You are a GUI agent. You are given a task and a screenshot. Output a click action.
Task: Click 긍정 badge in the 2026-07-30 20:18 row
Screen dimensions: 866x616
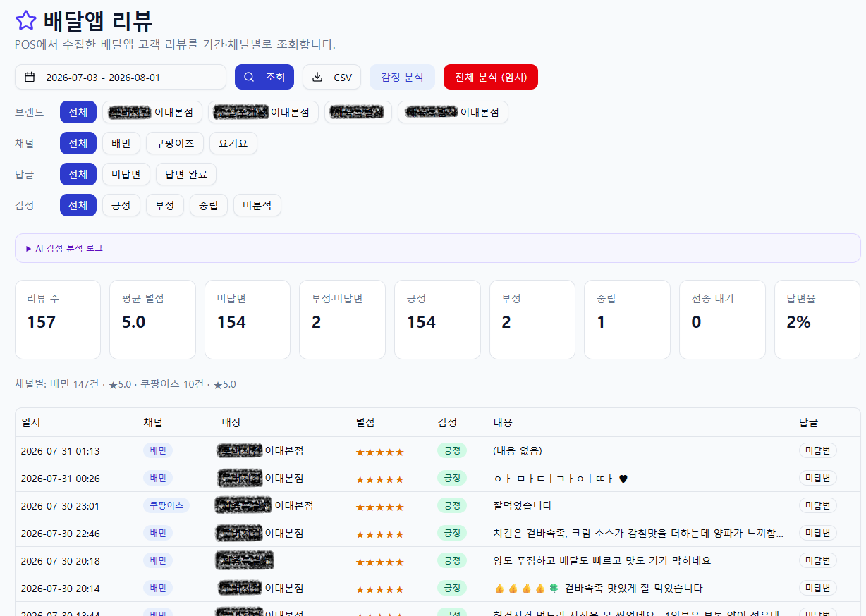pyautogui.click(x=452, y=560)
